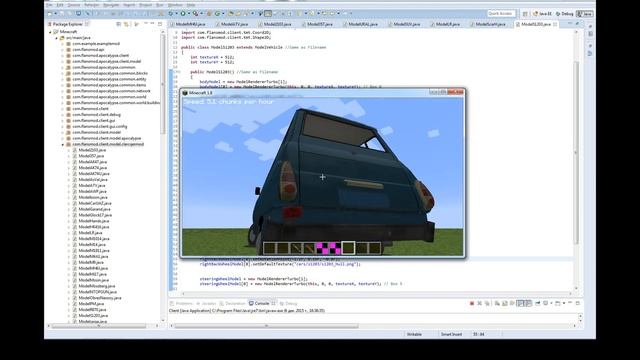640x360 pixels.
Task: Click the Run External Tools icon
Action: coord(196,13)
